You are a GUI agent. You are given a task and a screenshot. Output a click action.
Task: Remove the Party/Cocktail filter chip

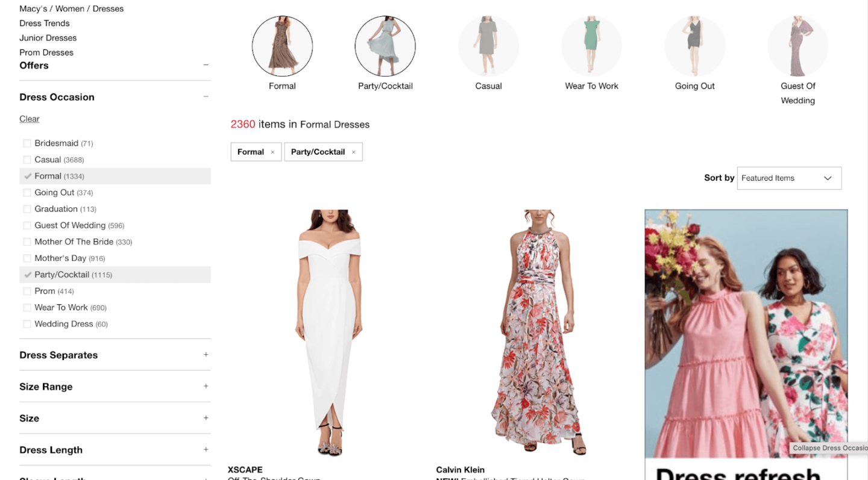point(354,152)
